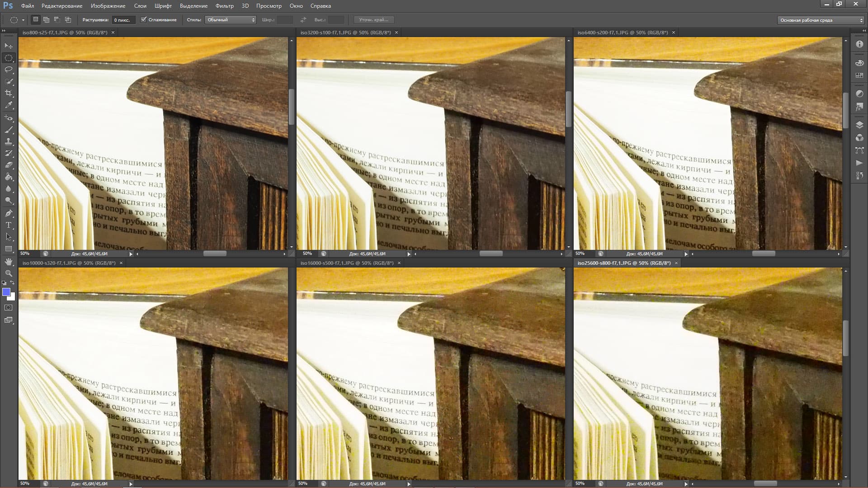868x488 pixels.
Task: Select the Lasso tool
Action: point(9,70)
